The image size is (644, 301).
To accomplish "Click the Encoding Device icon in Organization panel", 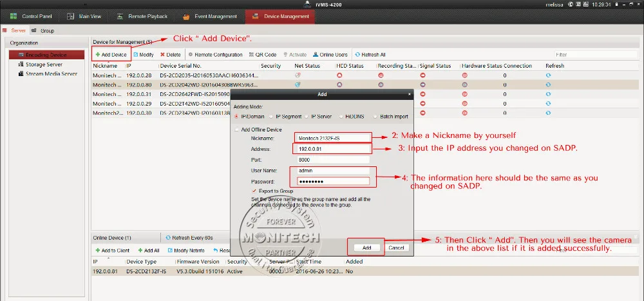I will click(21, 55).
